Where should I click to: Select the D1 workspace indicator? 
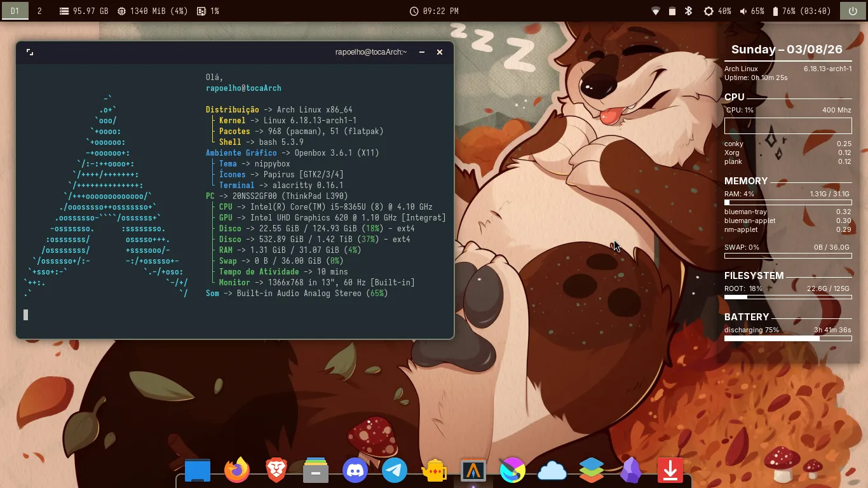[x=15, y=11]
